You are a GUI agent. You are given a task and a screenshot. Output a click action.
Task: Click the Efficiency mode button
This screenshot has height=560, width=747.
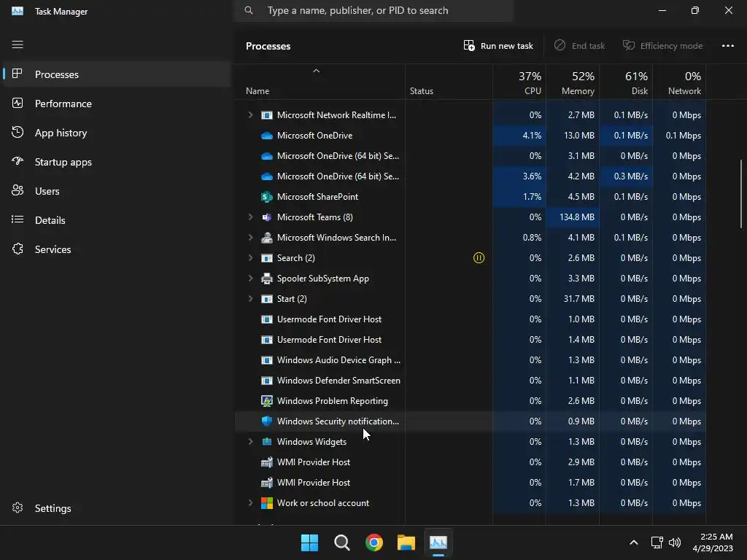(662, 46)
